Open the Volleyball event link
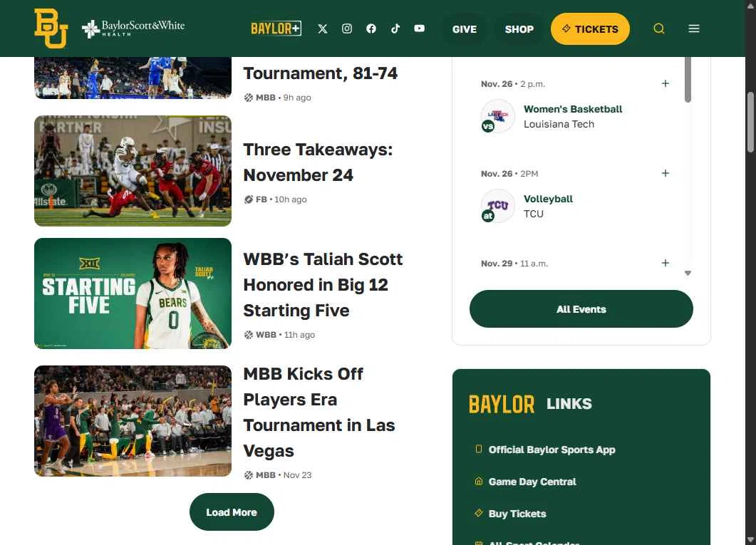The image size is (756, 545). 548,199
